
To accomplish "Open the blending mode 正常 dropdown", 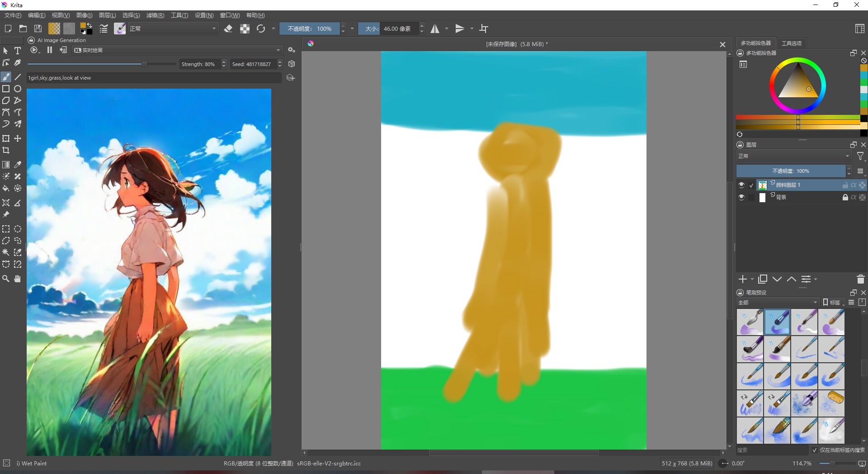I will (173, 28).
